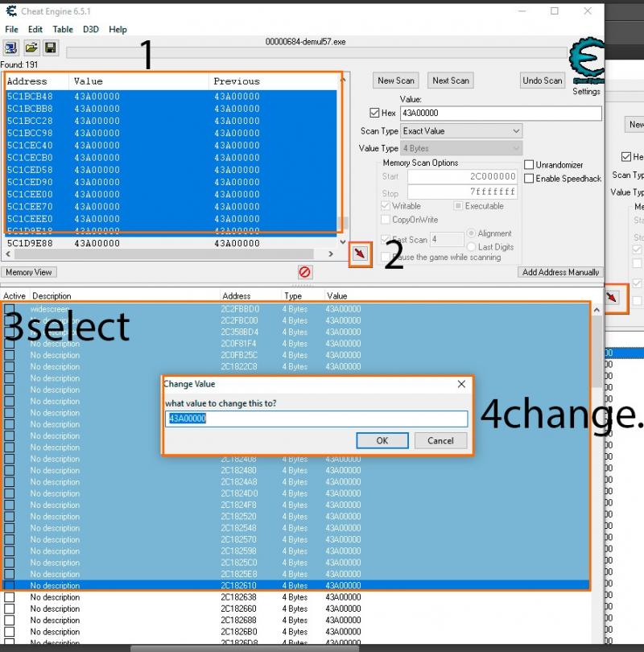Open the Value Type dropdown
644x652 pixels.
[461, 148]
